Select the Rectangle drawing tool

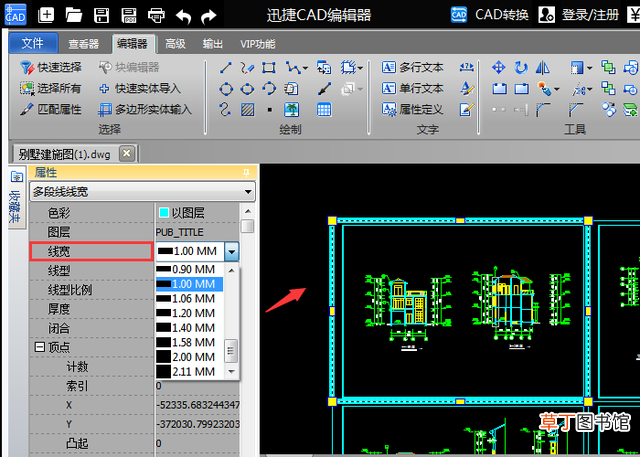click(x=269, y=67)
